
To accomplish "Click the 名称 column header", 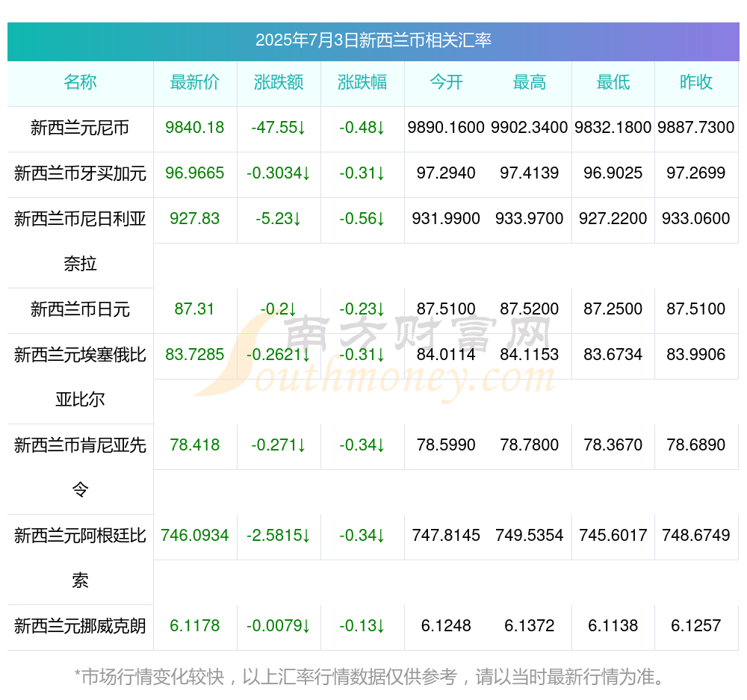I will (80, 82).
